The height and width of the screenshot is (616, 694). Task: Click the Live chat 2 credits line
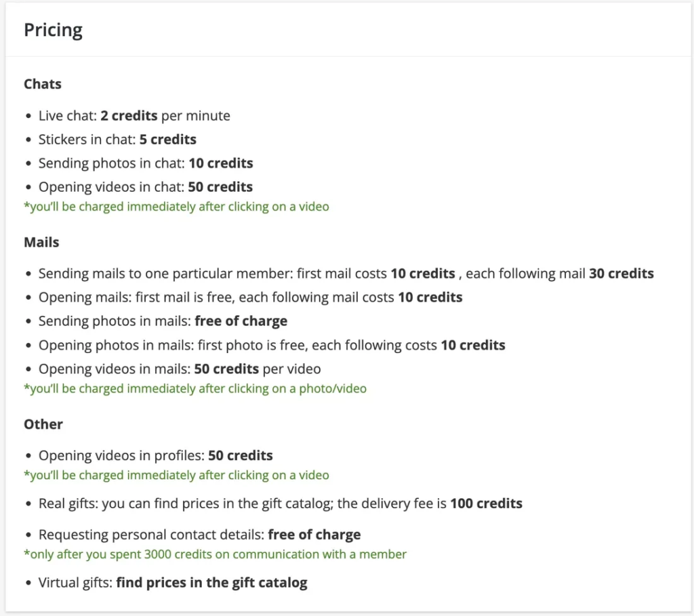point(134,116)
